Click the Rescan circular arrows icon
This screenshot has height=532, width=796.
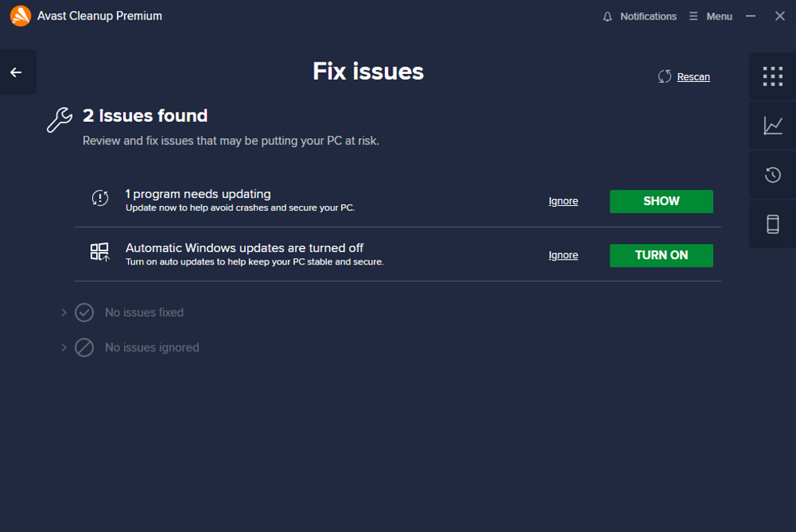coord(665,76)
